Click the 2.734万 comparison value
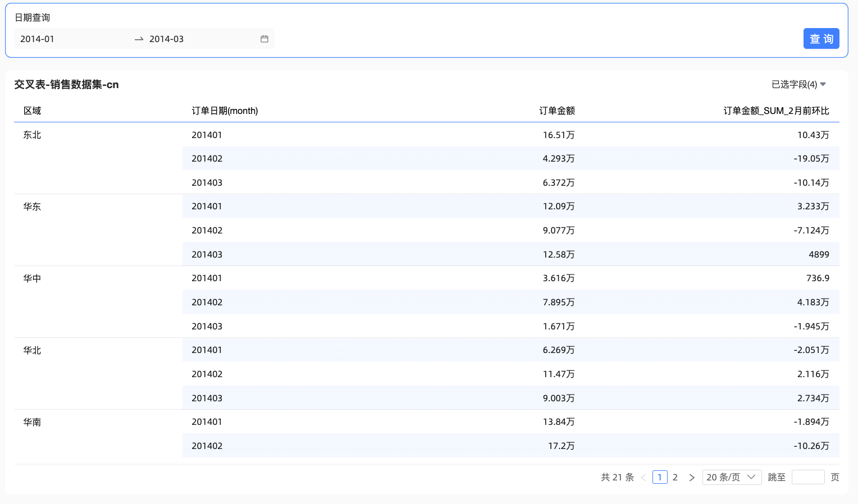 813,398
